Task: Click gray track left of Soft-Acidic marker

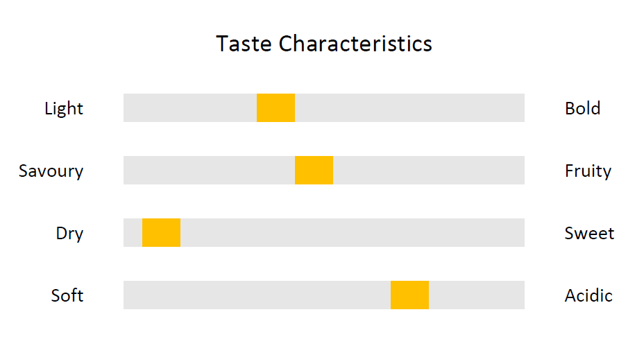Action: click(257, 295)
